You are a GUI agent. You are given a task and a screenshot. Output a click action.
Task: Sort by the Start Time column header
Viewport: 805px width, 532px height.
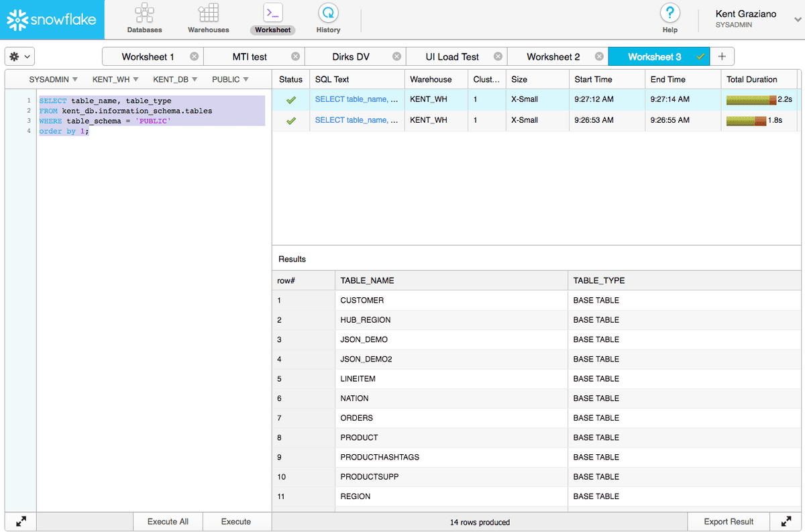(x=607, y=79)
